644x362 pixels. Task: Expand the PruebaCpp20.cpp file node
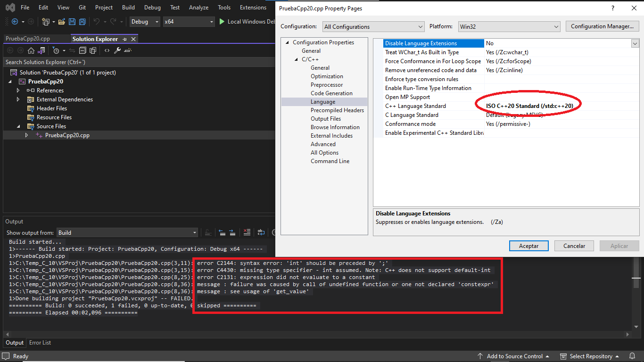[x=26, y=135]
